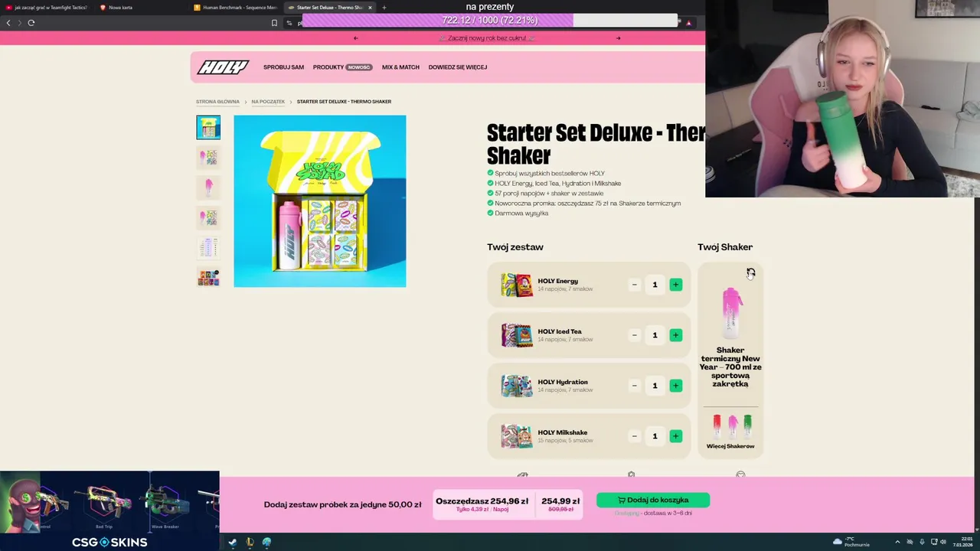Decrease HOLY Hydration quantity
The height and width of the screenshot is (551, 980).
(x=634, y=386)
